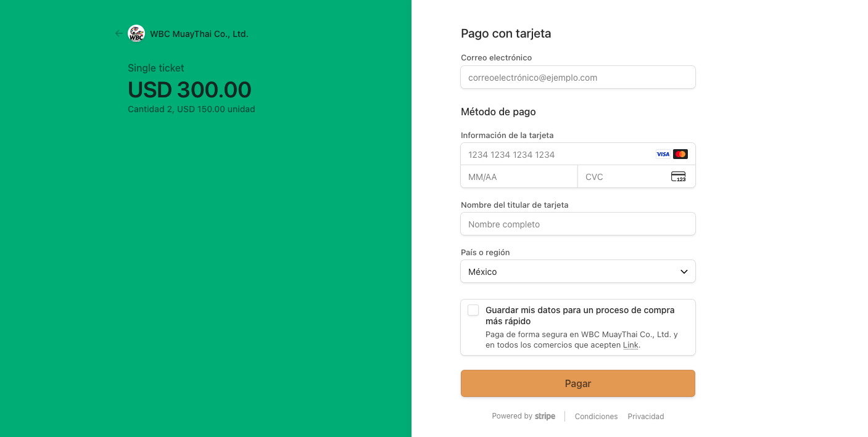Click the Nombre completo field
868x437 pixels.
click(x=578, y=224)
